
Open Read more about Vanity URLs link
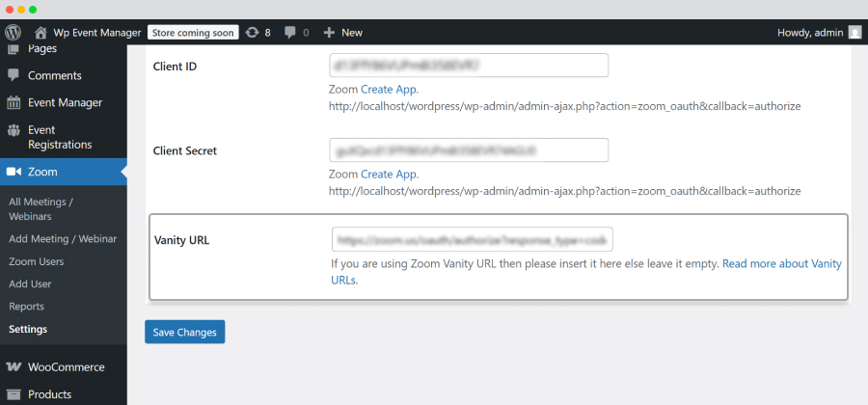[586, 272]
